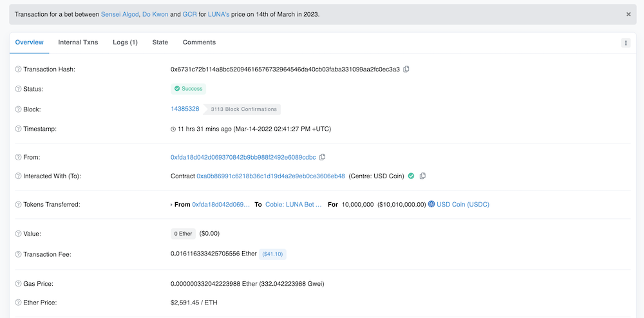Copy the From address icon

(x=323, y=157)
